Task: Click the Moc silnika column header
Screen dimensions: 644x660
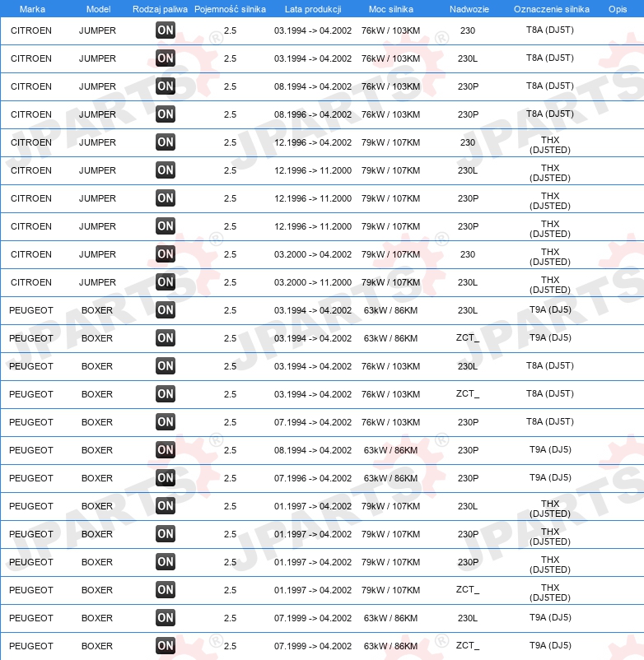Action: tap(391, 9)
